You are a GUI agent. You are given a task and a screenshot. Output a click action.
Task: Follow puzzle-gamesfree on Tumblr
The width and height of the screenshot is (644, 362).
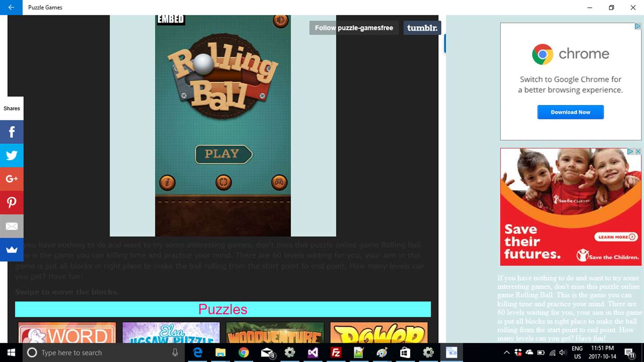(354, 28)
